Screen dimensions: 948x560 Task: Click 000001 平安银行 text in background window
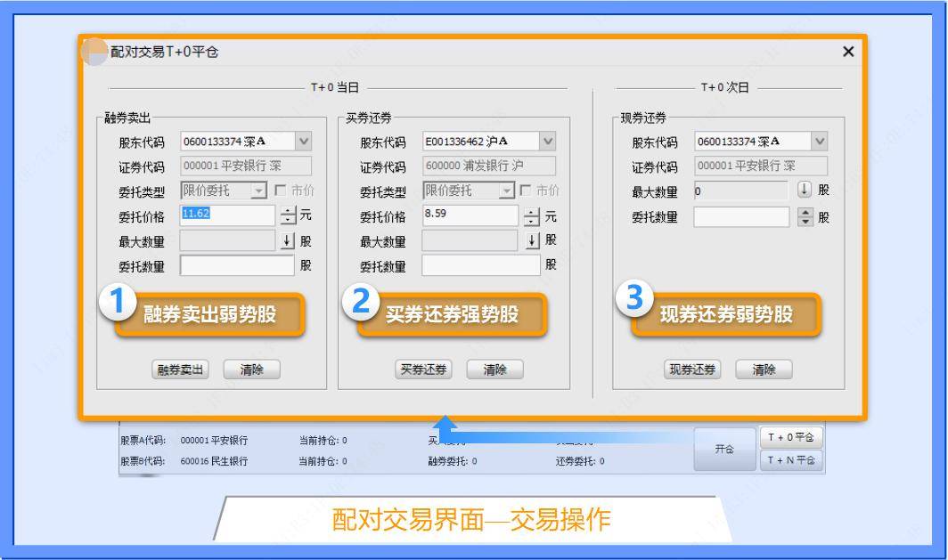click(x=214, y=441)
